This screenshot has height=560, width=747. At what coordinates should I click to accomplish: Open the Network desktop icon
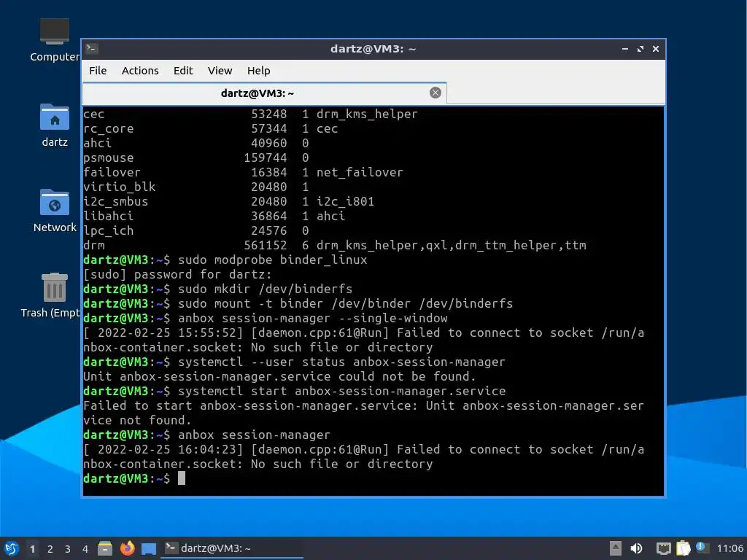pos(54,211)
